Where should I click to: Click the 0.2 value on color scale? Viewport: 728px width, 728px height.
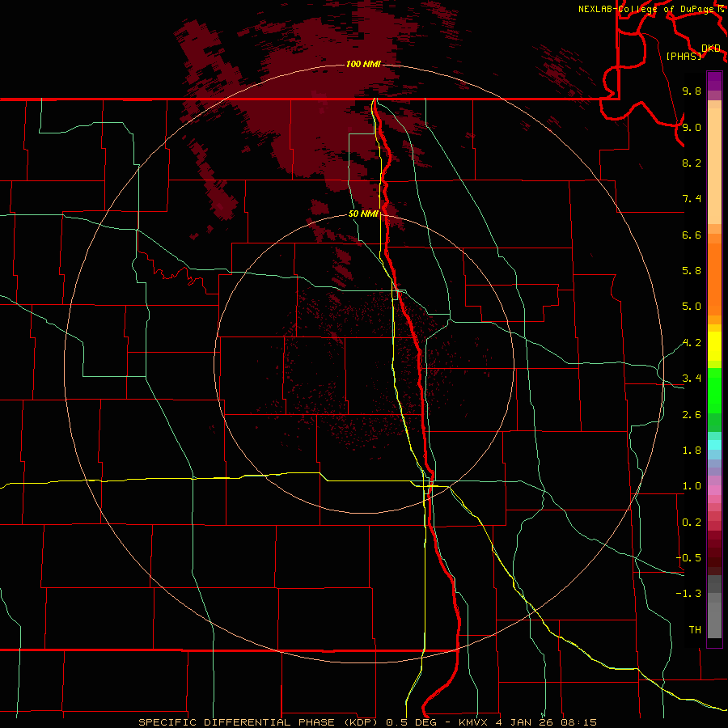(692, 523)
